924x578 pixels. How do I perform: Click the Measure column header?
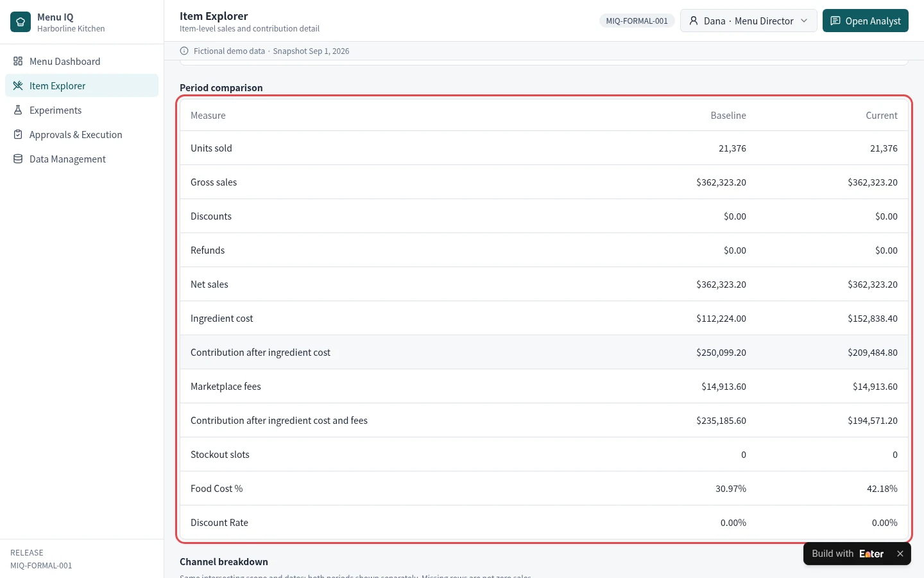tap(208, 116)
